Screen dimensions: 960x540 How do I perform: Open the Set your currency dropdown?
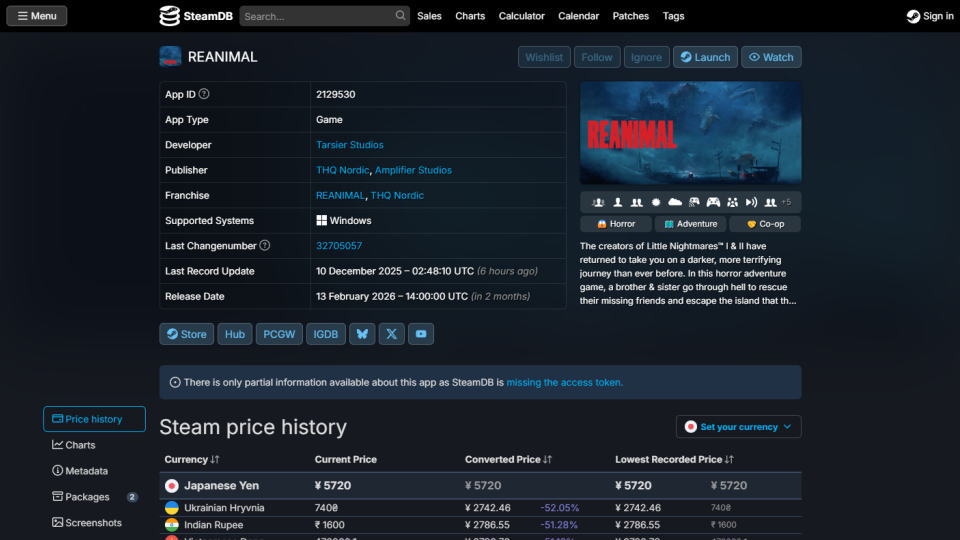(738, 427)
